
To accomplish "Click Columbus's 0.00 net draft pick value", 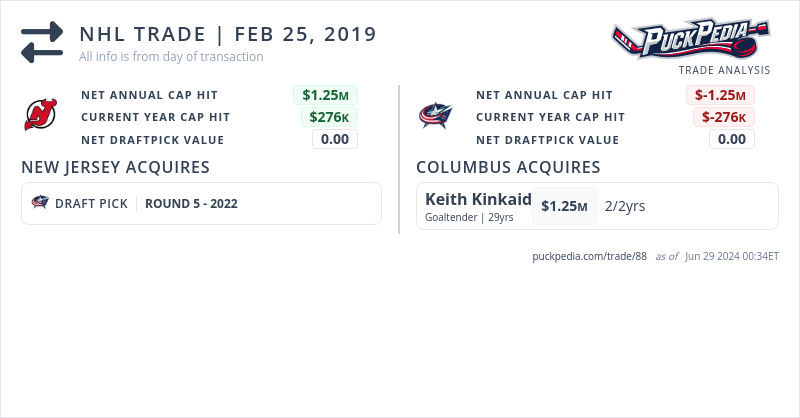I will (732, 139).
